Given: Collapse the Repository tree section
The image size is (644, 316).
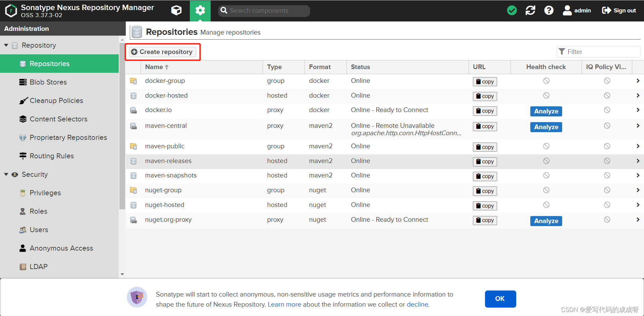Looking at the screenshot, I should click(x=6, y=45).
